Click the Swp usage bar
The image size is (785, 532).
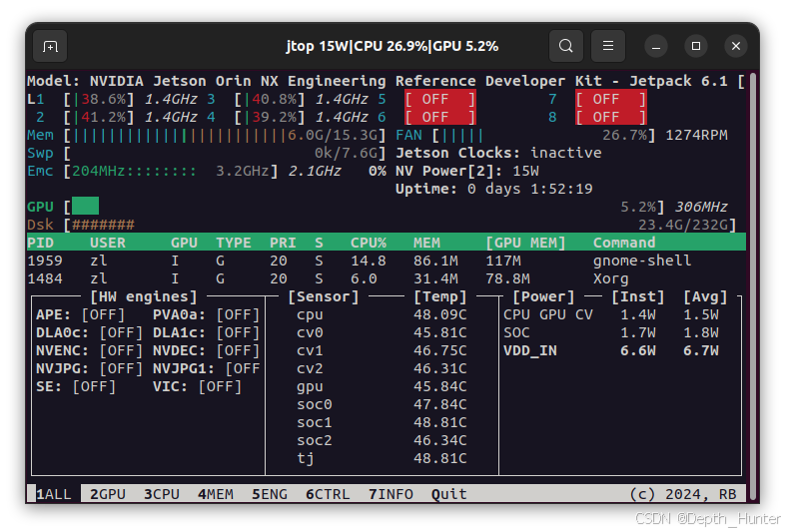225,153
